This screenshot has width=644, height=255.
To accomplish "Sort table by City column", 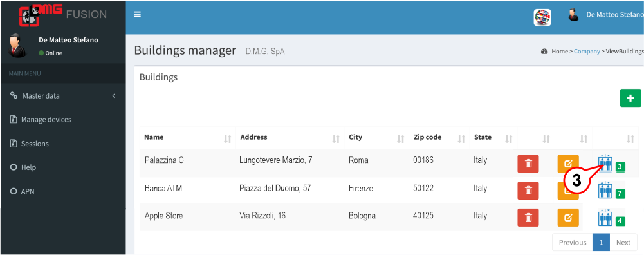I will (x=376, y=137).
